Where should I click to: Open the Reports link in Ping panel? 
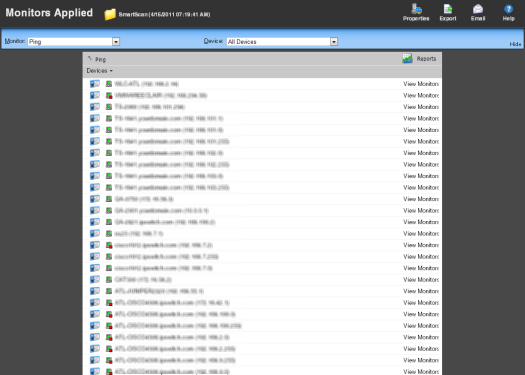tap(426, 59)
